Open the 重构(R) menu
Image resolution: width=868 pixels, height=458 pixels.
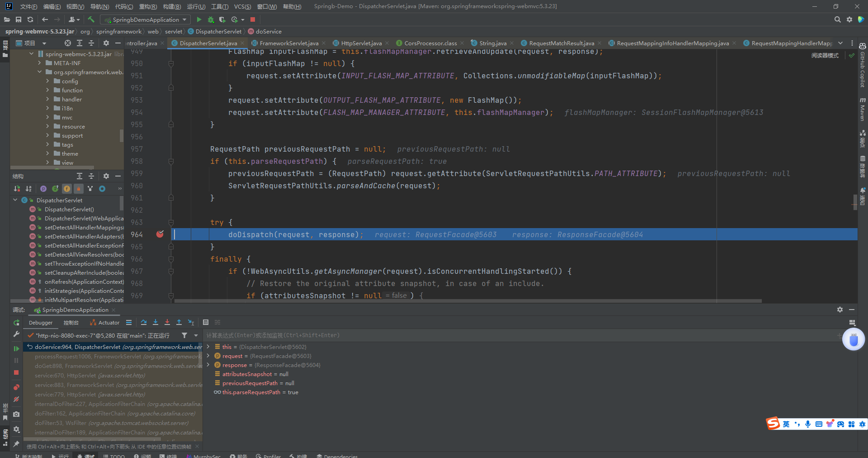(x=148, y=6)
